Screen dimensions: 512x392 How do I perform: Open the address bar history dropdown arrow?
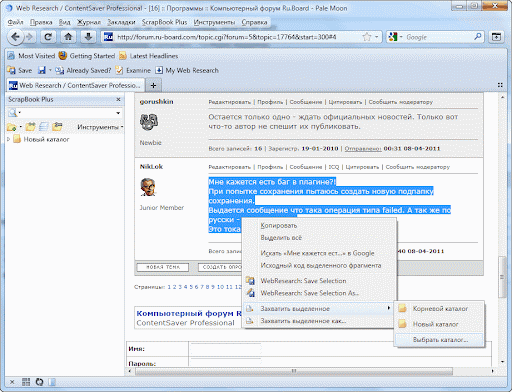[x=377, y=37]
